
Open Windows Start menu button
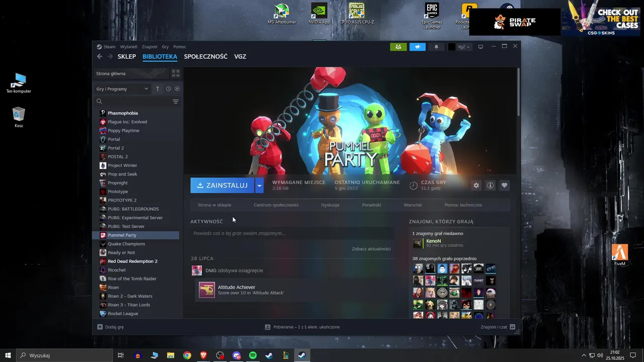(x=8, y=355)
